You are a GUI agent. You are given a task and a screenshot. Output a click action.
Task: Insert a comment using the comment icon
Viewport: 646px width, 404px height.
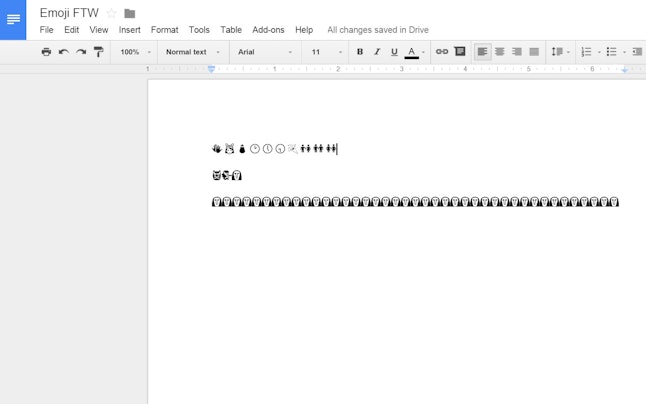pyautogui.click(x=460, y=51)
